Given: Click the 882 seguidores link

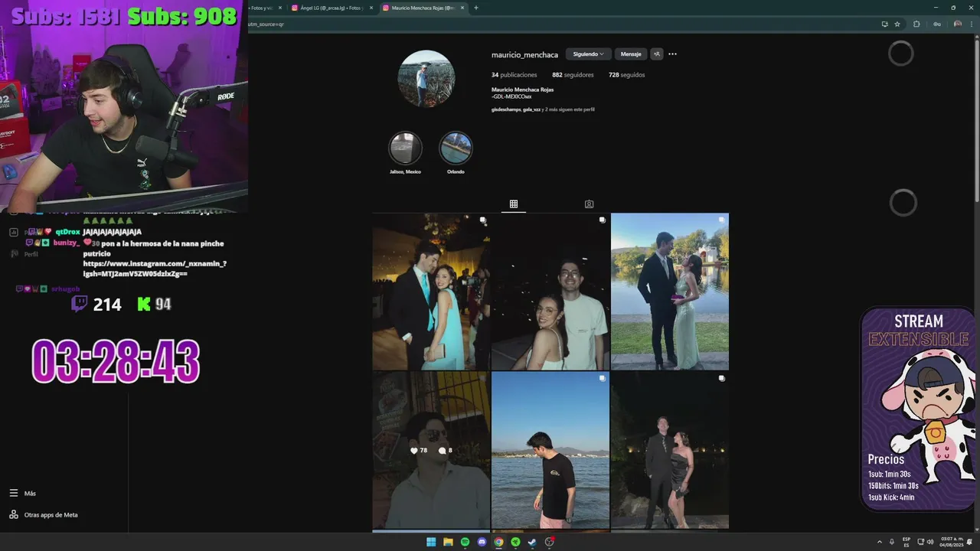Looking at the screenshot, I should tap(573, 75).
